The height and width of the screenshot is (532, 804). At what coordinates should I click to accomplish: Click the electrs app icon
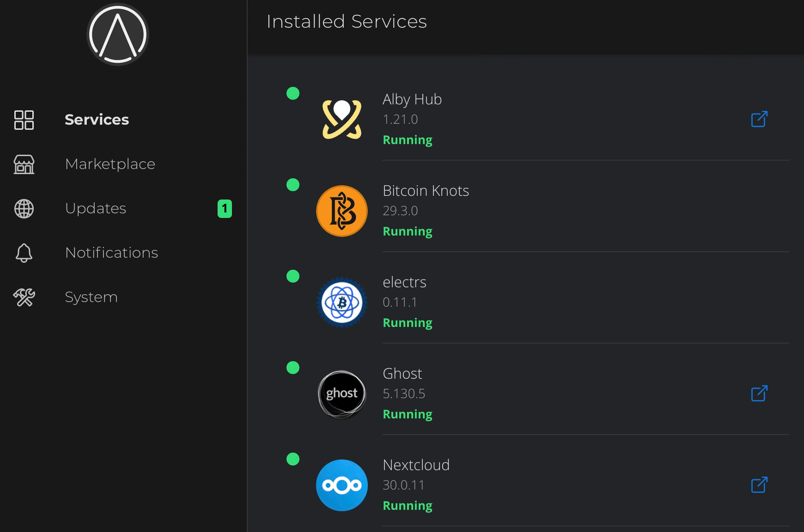tap(342, 302)
